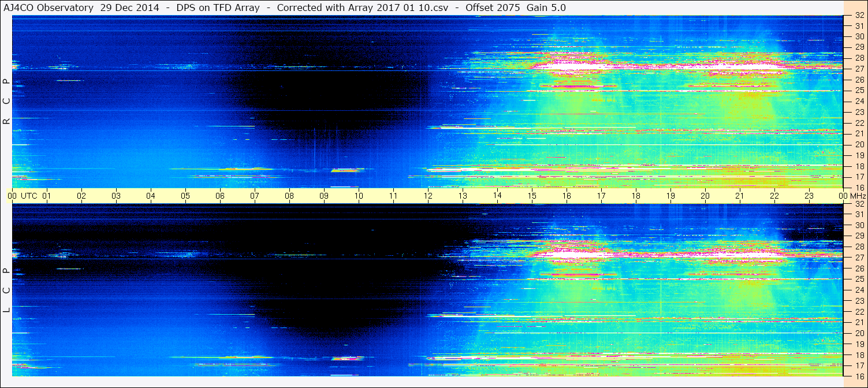This screenshot has width=868, height=388.
Task: Click the 23 MHz label of RCP panel
Action: coord(859,112)
